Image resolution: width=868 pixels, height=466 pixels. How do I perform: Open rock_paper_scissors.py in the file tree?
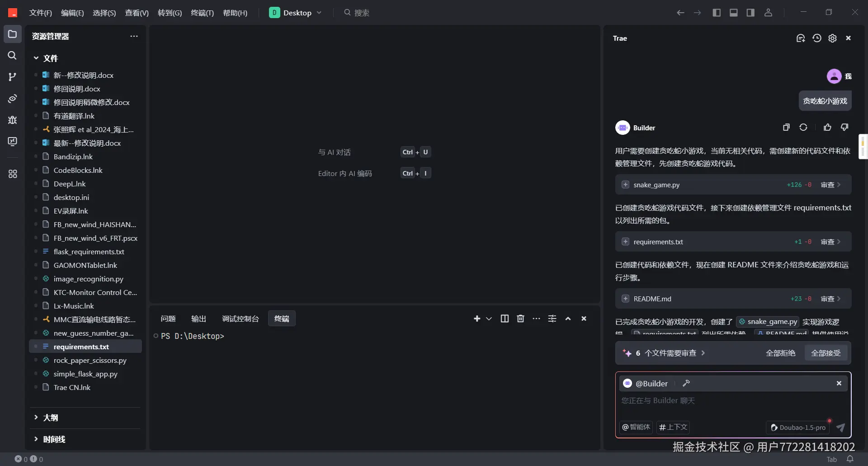pyautogui.click(x=85, y=361)
